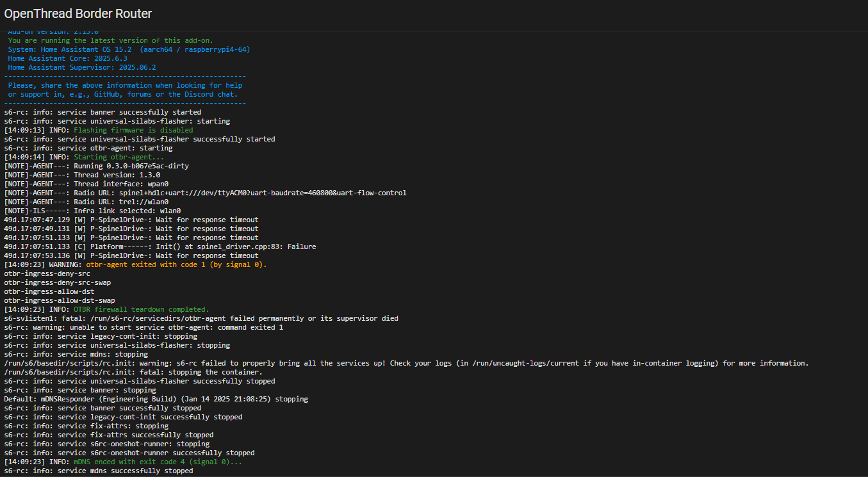Select 'universal-silabs-flasher successfully started' line
This screenshot has width=868, height=477.
pyautogui.click(x=140, y=139)
